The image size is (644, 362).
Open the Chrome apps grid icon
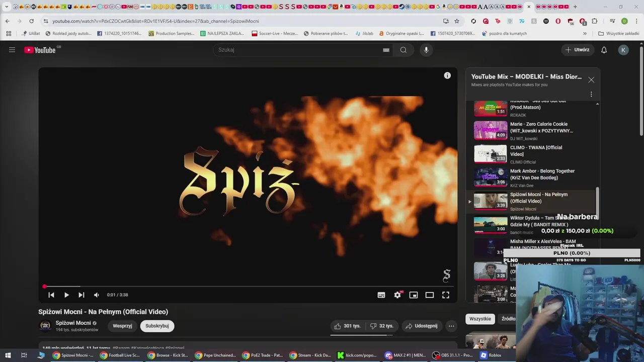point(9,34)
